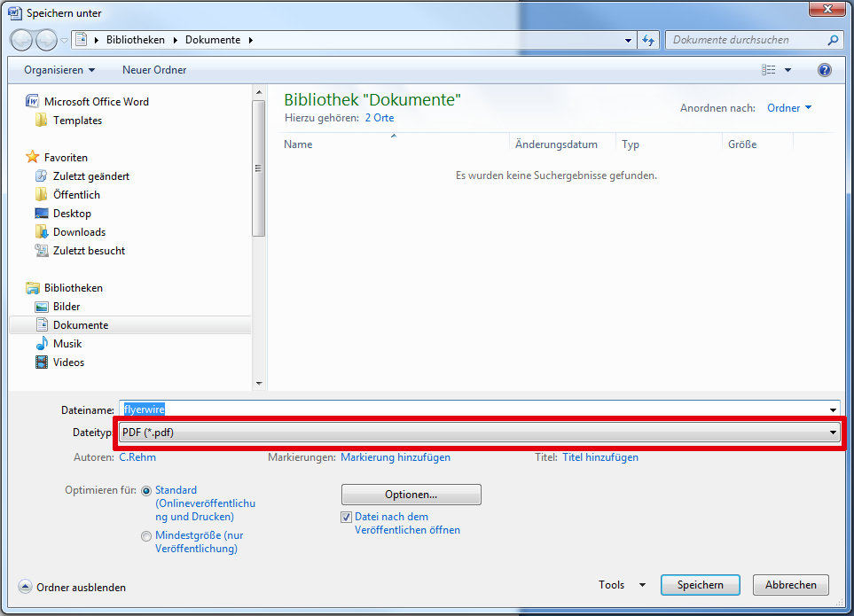
Task: Open the Tools dropdown menu
Action: [622, 584]
